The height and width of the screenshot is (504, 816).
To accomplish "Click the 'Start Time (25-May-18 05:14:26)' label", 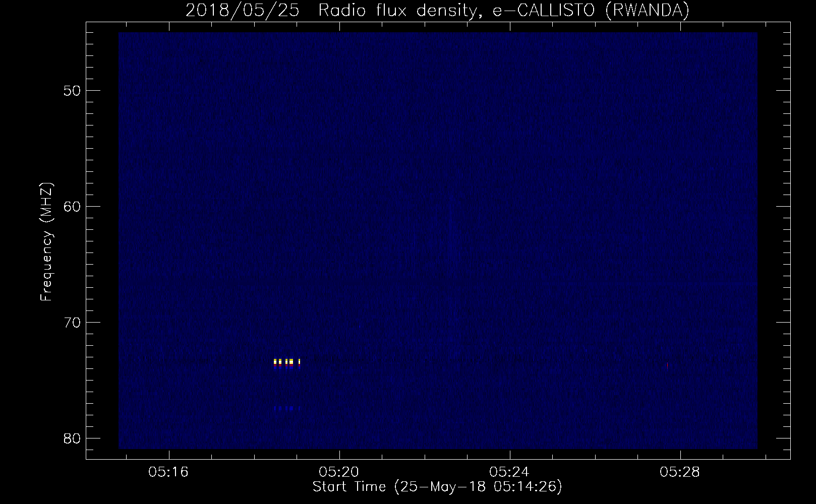I will (437, 487).
